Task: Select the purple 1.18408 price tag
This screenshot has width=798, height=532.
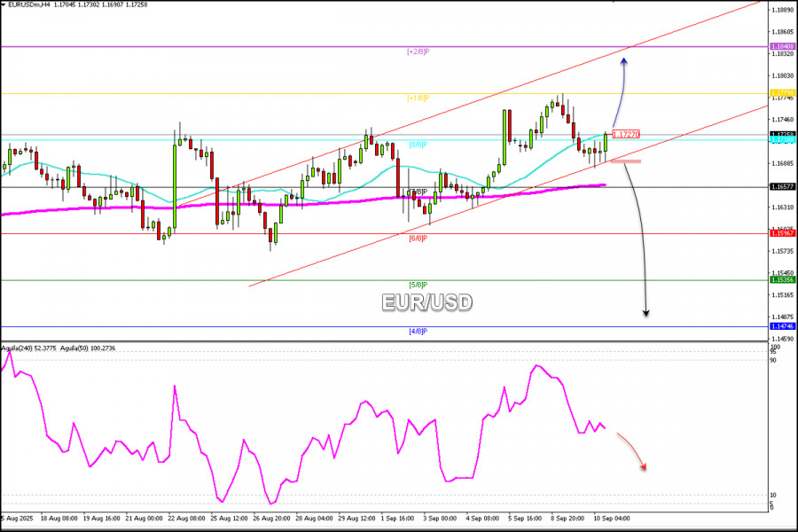Action: (782, 46)
